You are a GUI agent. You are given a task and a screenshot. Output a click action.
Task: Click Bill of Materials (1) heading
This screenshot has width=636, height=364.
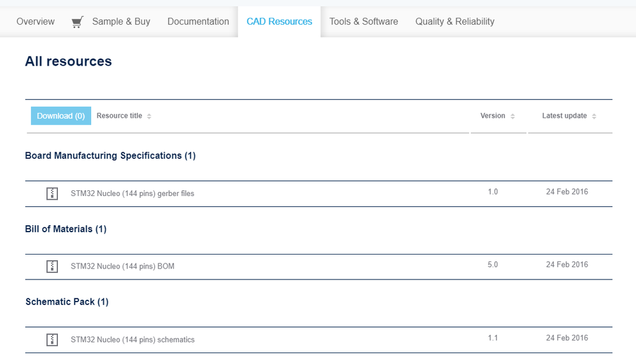coord(66,229)
